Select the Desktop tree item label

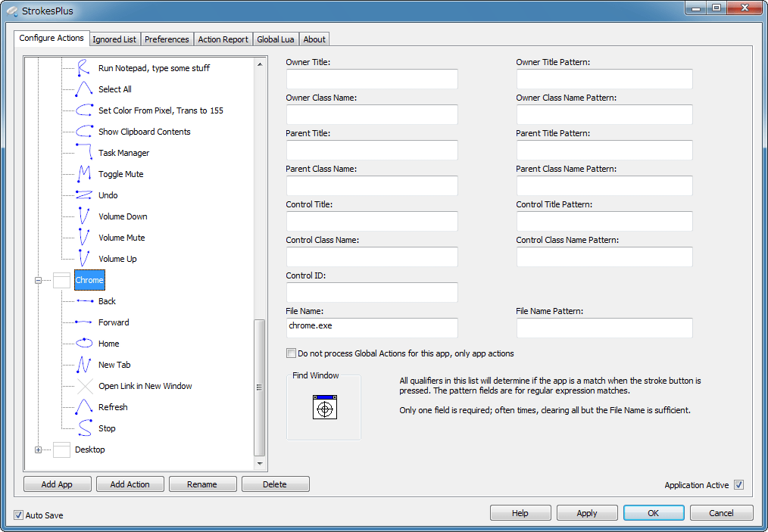click(89, 450)
